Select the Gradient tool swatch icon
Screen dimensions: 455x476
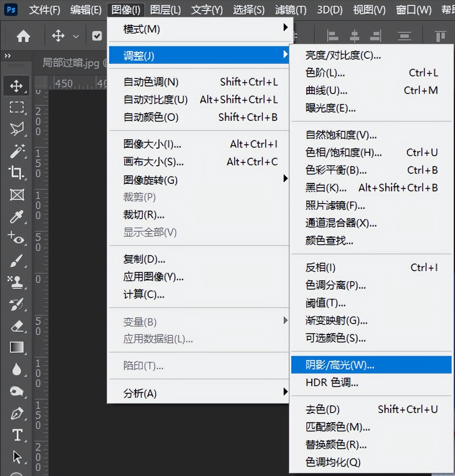coord(17,348)
